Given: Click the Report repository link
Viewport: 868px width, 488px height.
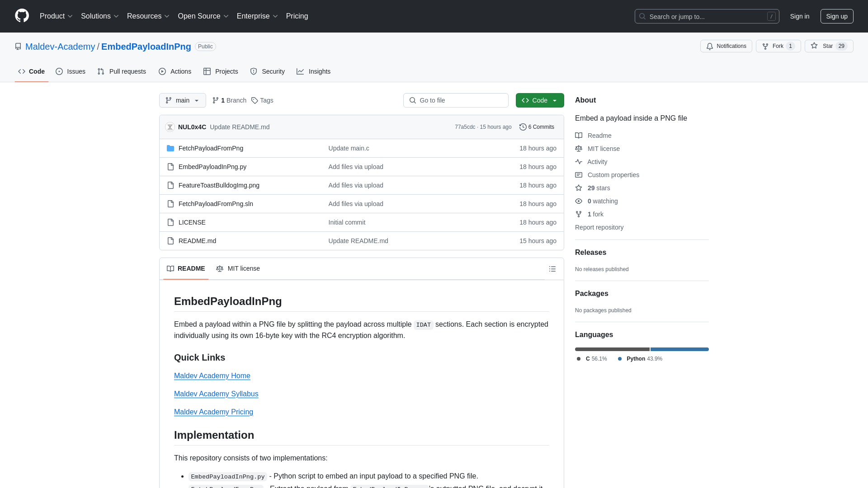Looking at the screenshot, I should pyautogui.click(x=599, y=227).
